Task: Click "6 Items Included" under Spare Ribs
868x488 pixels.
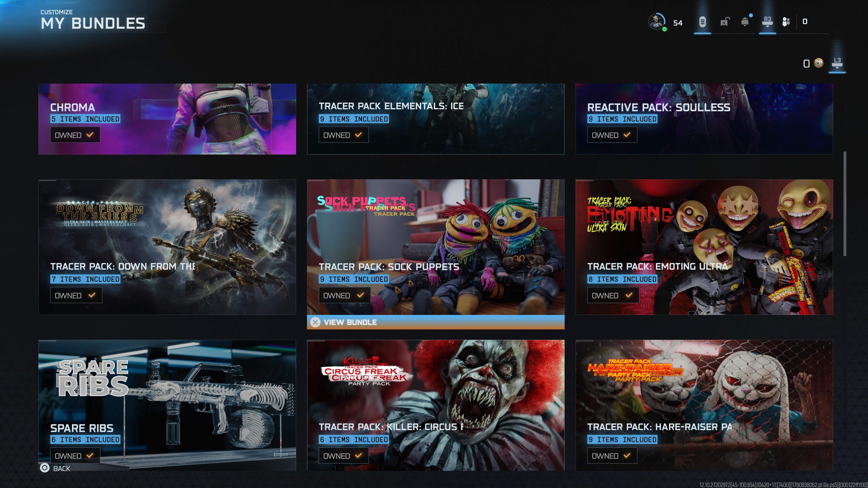Action: click(85, 439)
